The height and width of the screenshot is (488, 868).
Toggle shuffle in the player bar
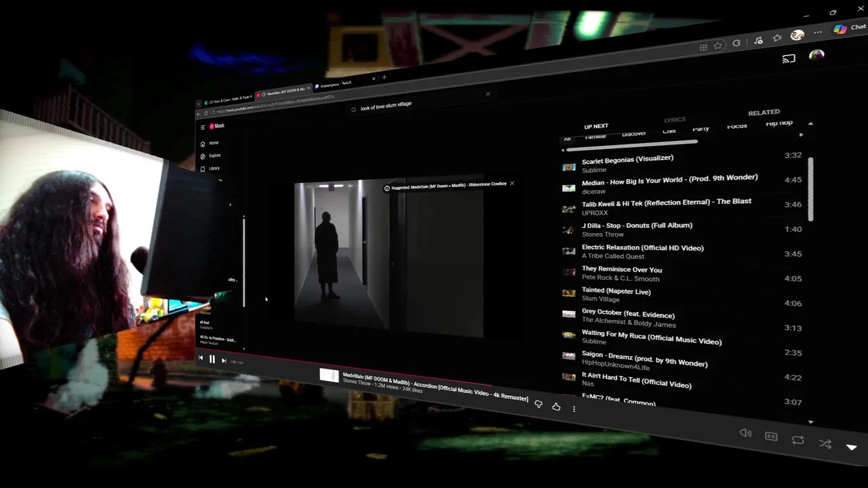coord(825,444)
